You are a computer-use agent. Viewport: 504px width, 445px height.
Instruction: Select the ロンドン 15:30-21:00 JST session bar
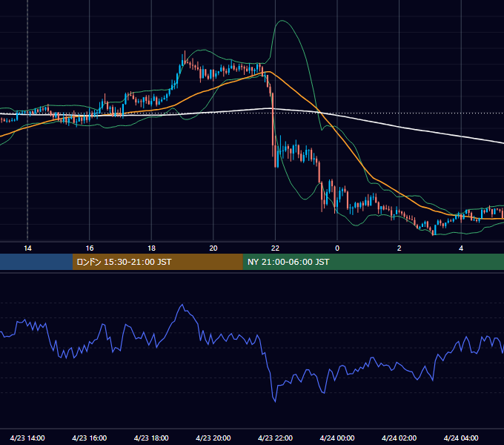[x=157, y=262]
